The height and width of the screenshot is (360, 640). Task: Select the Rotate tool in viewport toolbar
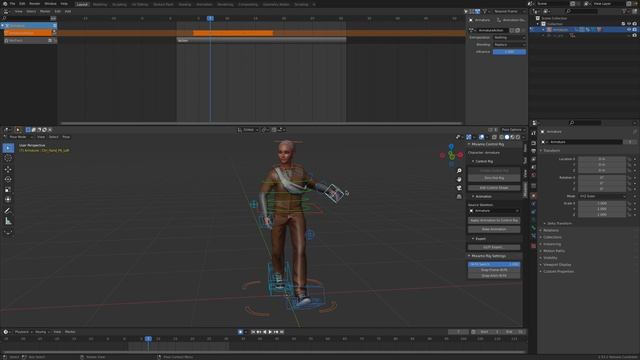8,179
